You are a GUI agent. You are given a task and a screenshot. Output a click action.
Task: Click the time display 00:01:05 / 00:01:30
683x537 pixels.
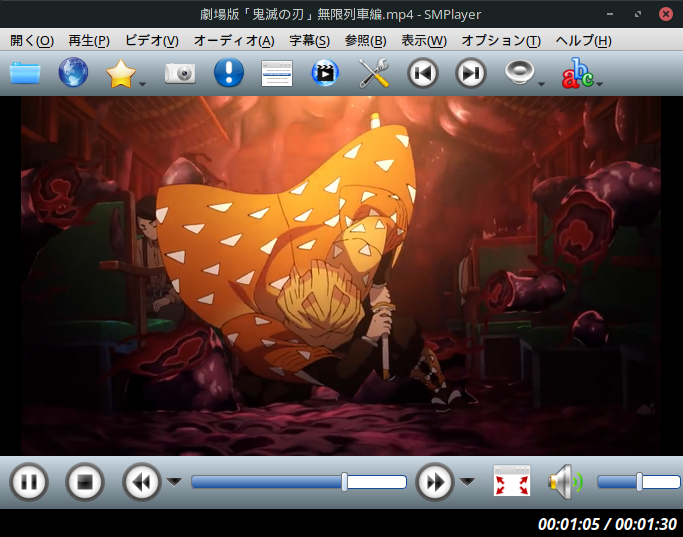point(607,524)
